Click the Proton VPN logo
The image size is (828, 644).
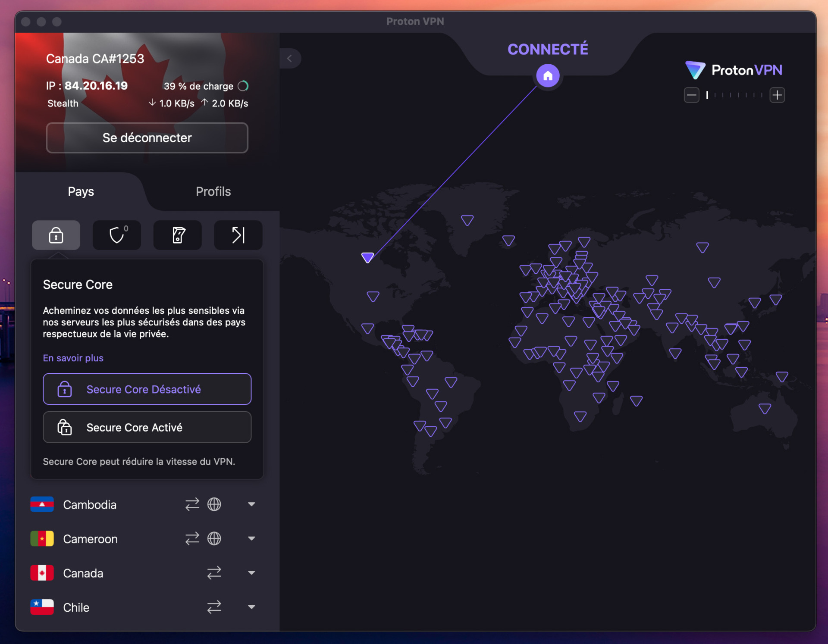point(734,70)
